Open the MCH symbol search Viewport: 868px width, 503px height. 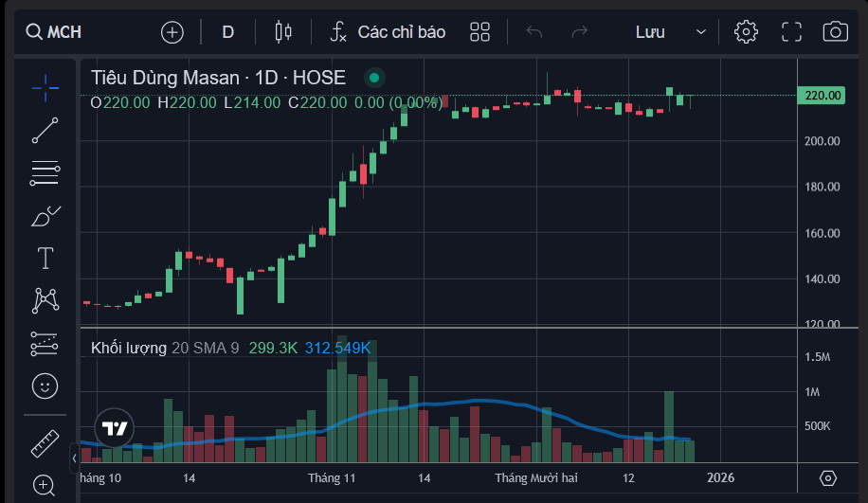(x=54, y=32)
